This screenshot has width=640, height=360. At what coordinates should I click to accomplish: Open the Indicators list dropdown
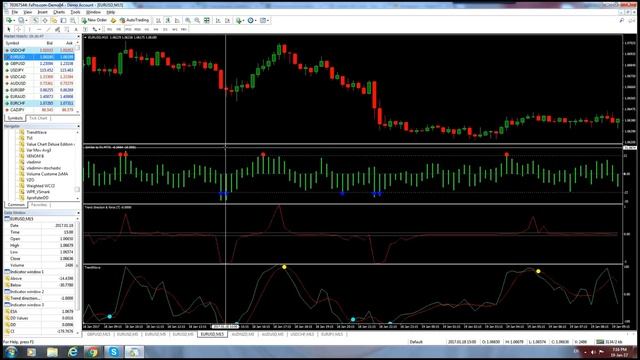pos(240,20)
